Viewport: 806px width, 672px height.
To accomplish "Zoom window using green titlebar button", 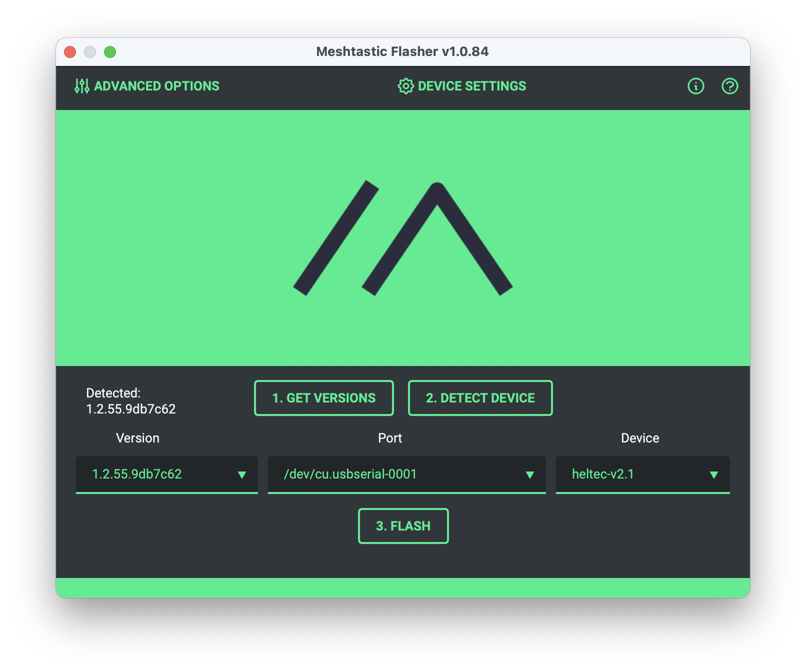I will (x=110, y=52).
